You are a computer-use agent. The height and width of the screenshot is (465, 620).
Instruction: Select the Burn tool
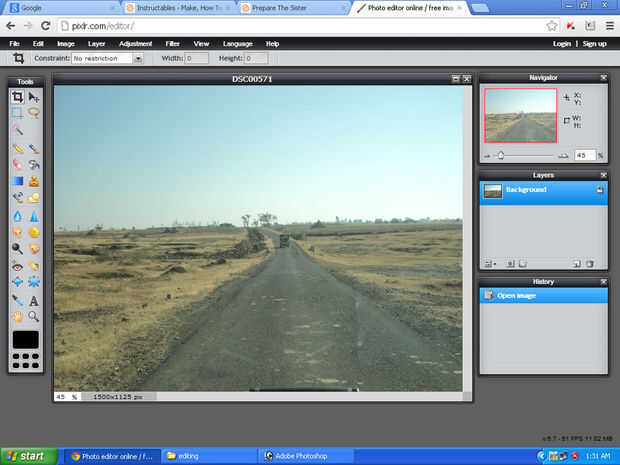point(34,249)
